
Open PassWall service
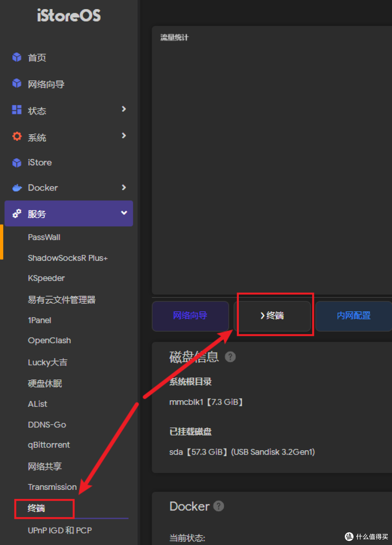44,237
